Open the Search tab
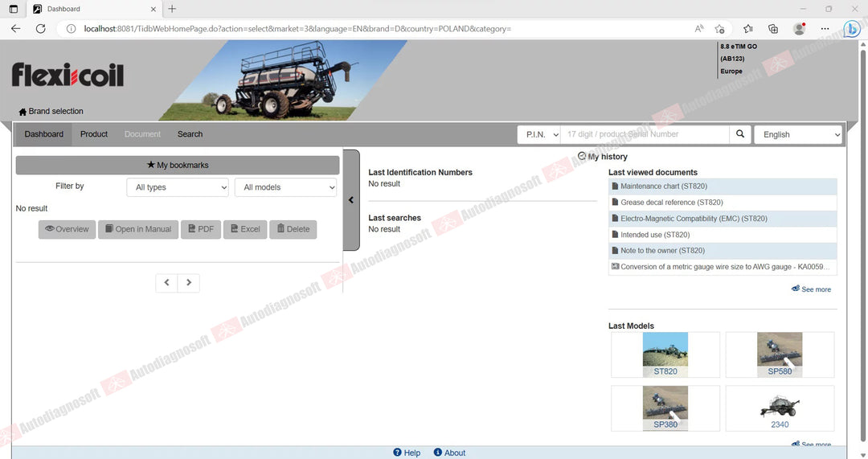 (190, 134)
